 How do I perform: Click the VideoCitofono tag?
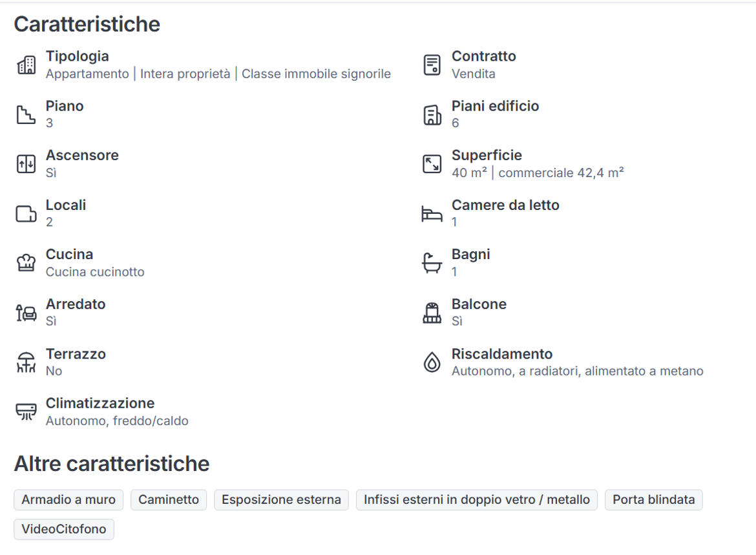point(64,529)
